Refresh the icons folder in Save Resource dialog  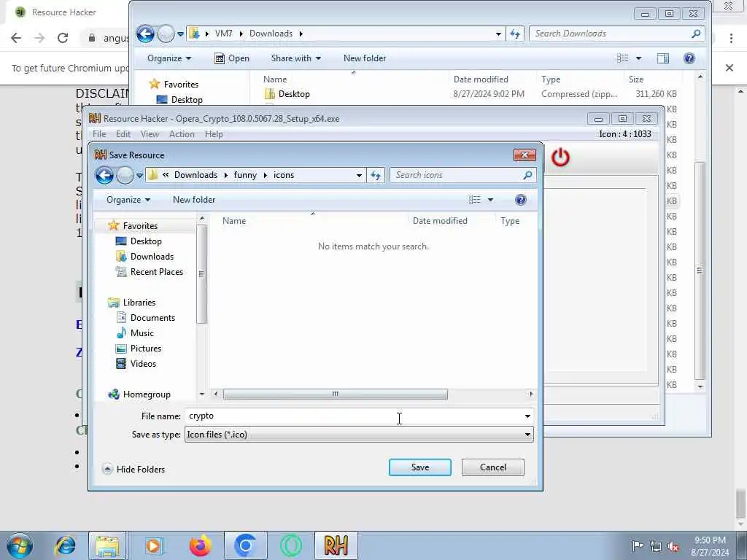point(376,175)
